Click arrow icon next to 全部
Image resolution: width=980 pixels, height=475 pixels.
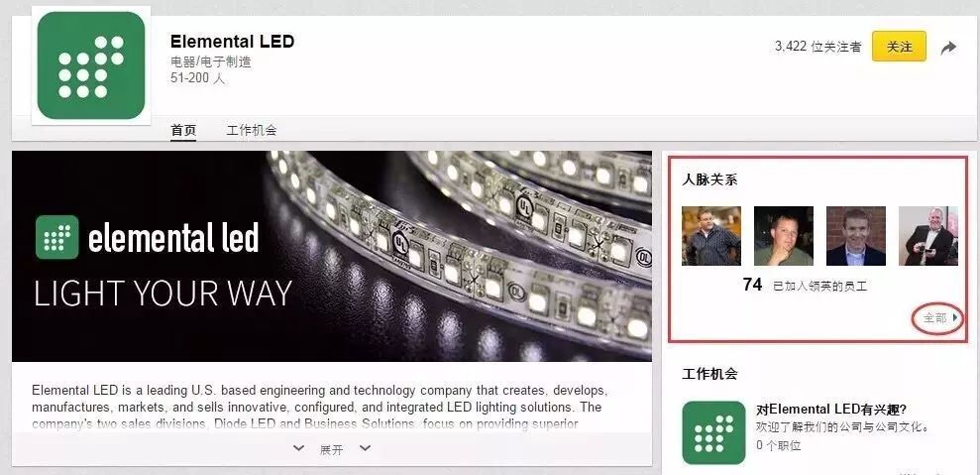[x=955, y=318]
